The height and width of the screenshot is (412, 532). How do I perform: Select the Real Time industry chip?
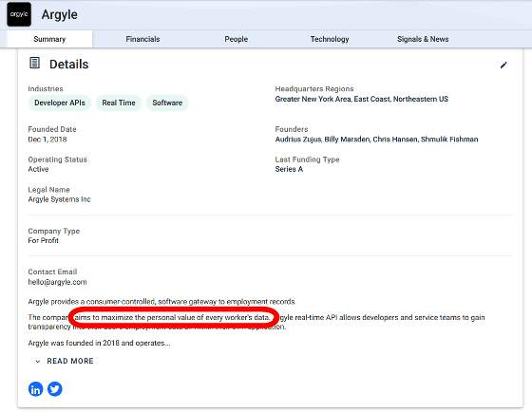(119, 103)
